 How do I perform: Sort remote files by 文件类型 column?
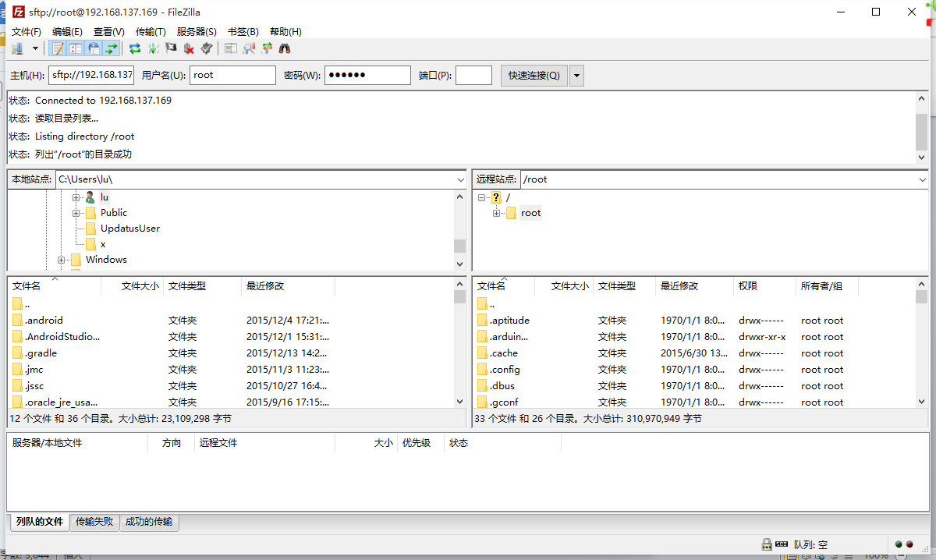click(624, 286)
